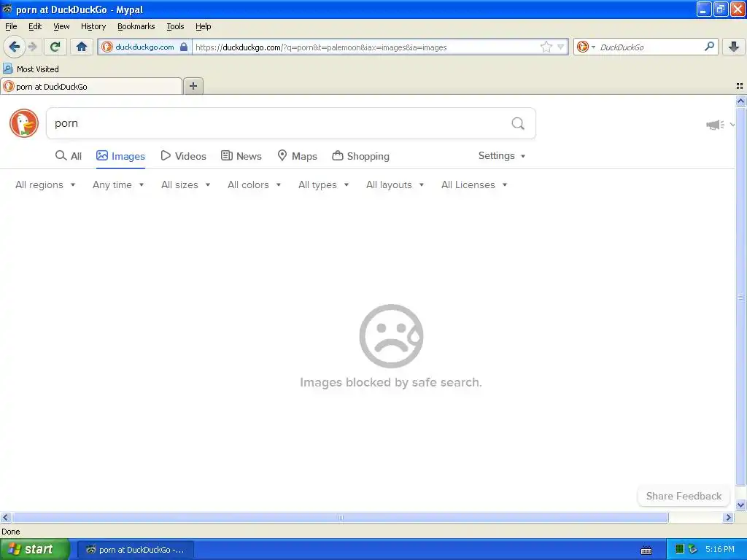This screenshot has width=747, height=560.
Task: Click the green system tray icon
Action: coord(680,549)
